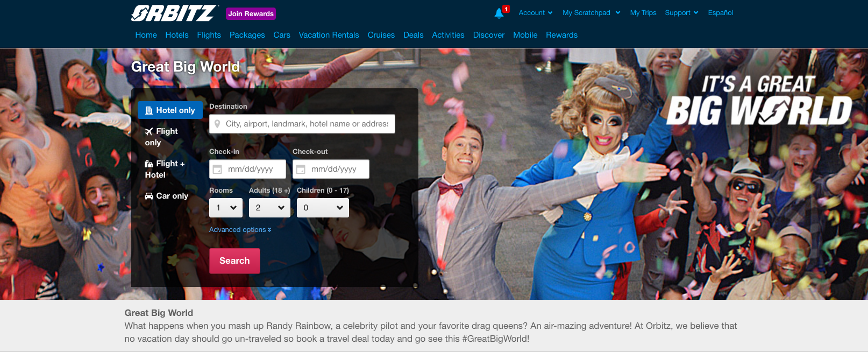Click the Destination map pin icon

click(x=217, y=124)
